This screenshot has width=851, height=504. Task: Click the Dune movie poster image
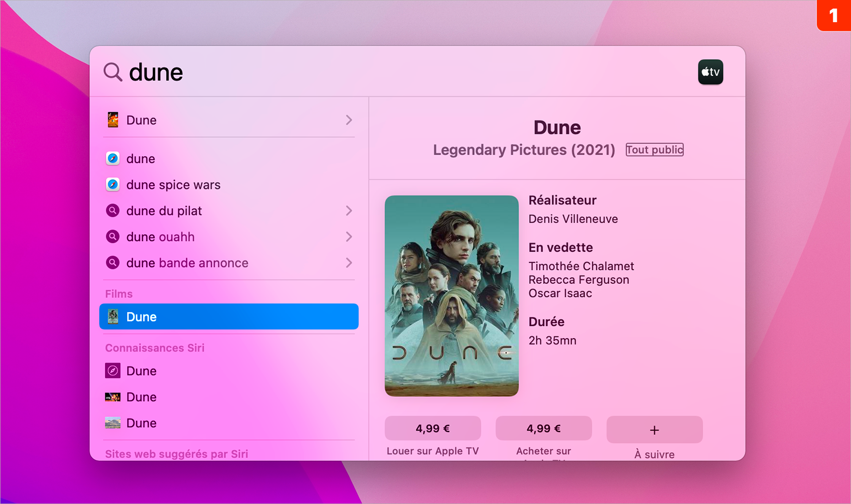pos(451,296)
